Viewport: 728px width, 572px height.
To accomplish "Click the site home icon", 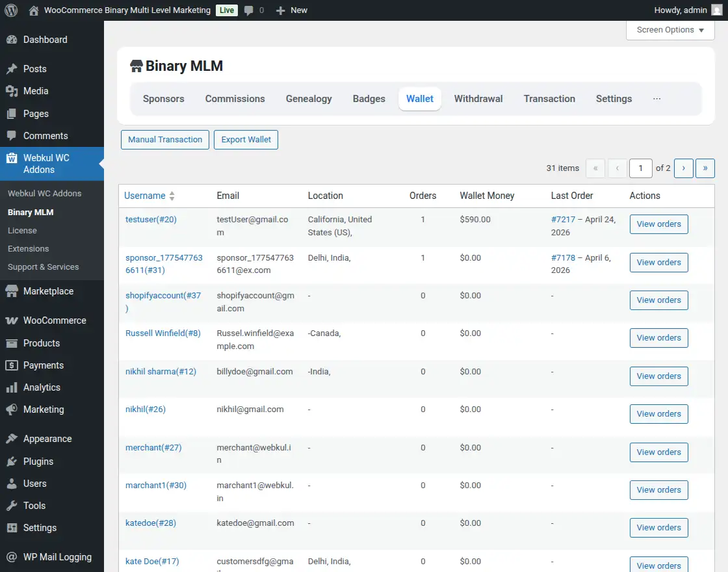I will coord(33,10).
